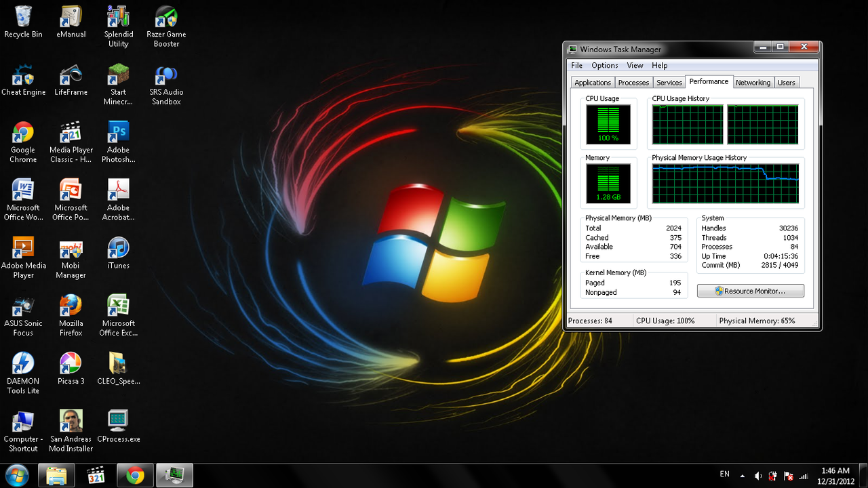Select the Picasa 3 desktop icon

click(71, 369)
